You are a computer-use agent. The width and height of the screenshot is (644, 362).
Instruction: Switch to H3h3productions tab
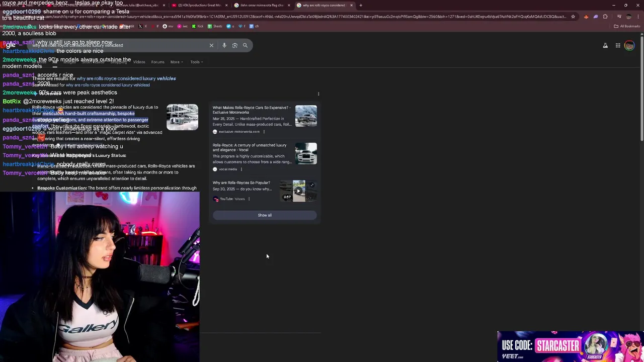(x=199, y=6)
